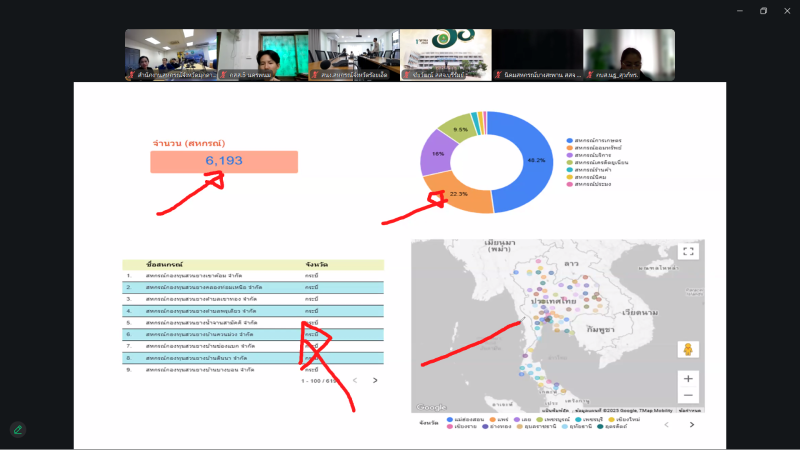The width and height of the screenshot is (800, 450).
Task: Show next page of map legend
Action: [691, 424]
